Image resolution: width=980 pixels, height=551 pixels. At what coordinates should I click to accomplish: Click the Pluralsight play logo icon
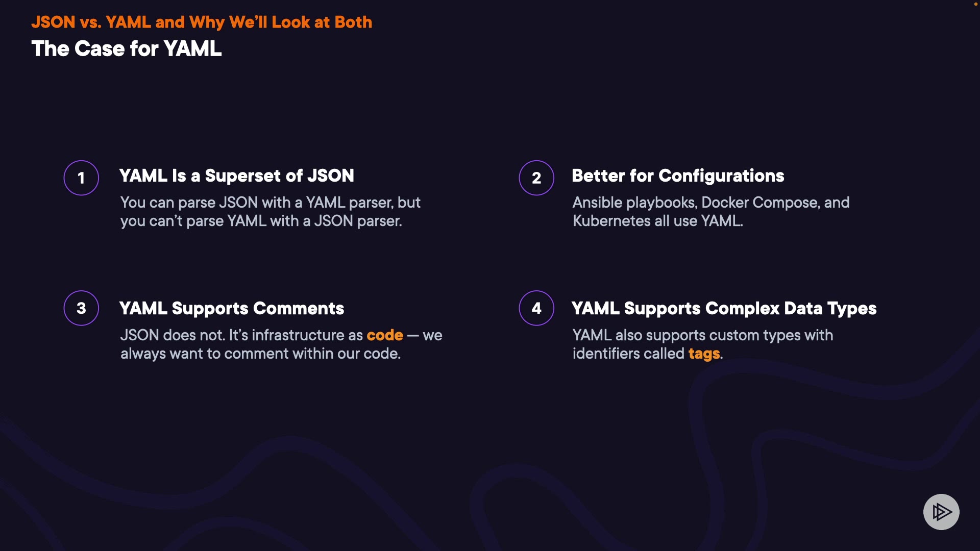pos(941,512)
